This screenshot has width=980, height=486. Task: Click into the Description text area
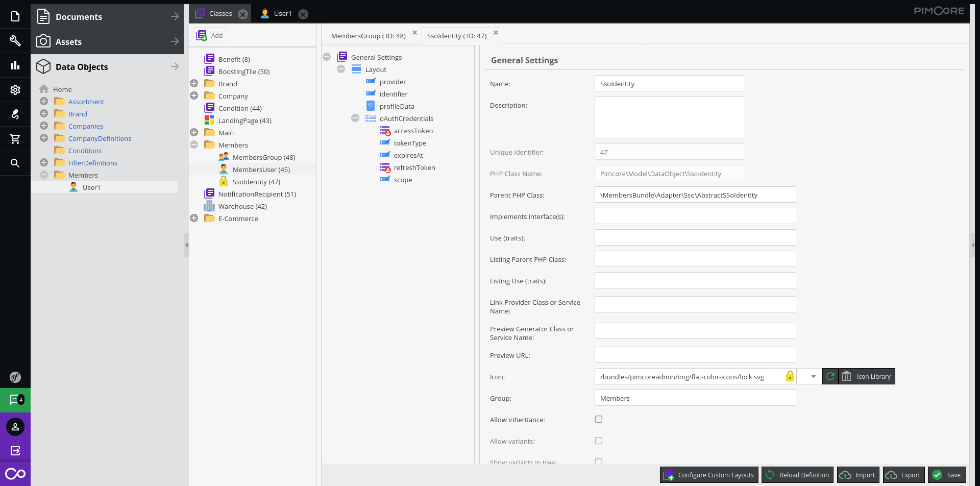pos(669,117)
